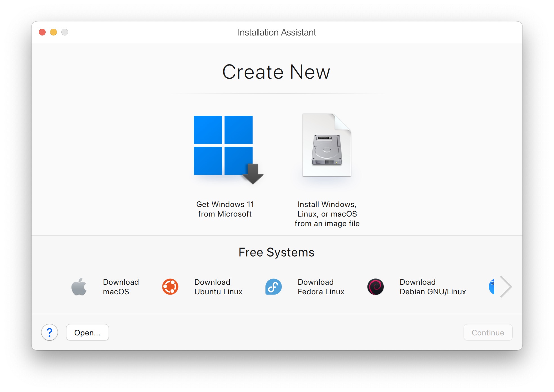Choose "Get Windows 11 from Microsoft" label
The width and height of the screenshot is (554, 392).
[x=225, y=209]
